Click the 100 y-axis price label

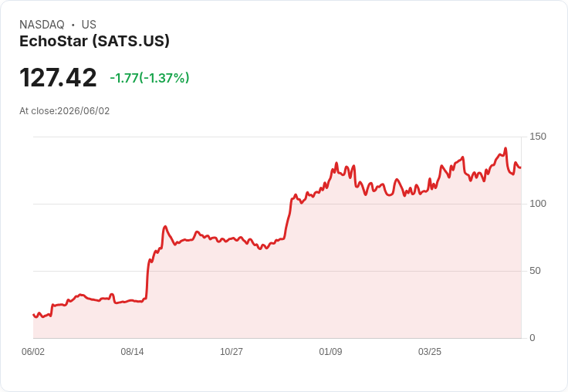pyautogui.click(x=538, y=204)
